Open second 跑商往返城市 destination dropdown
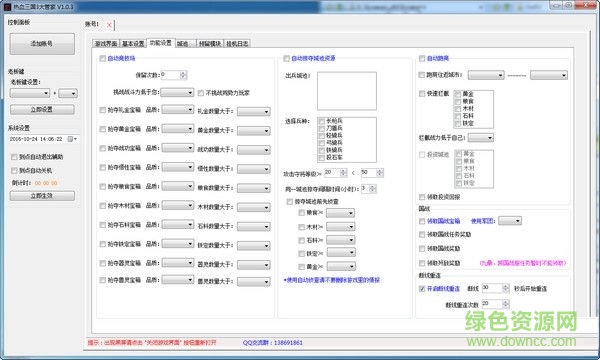Viewport: 600px width, 360px height. (x=549, y=75)
